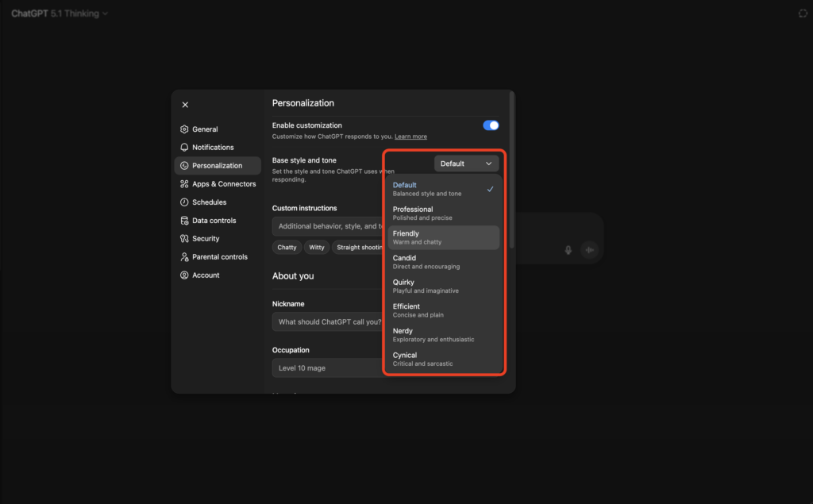The width and height of the screenshot is (813, 504).
Task: Add the Chatty trait chip
Action: point(287,248)
